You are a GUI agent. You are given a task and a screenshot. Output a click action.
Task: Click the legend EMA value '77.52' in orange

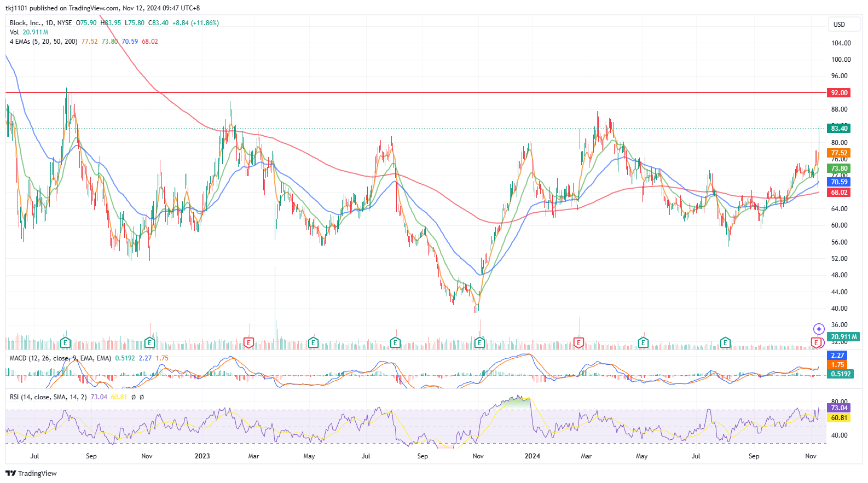[x=89, y=42]
